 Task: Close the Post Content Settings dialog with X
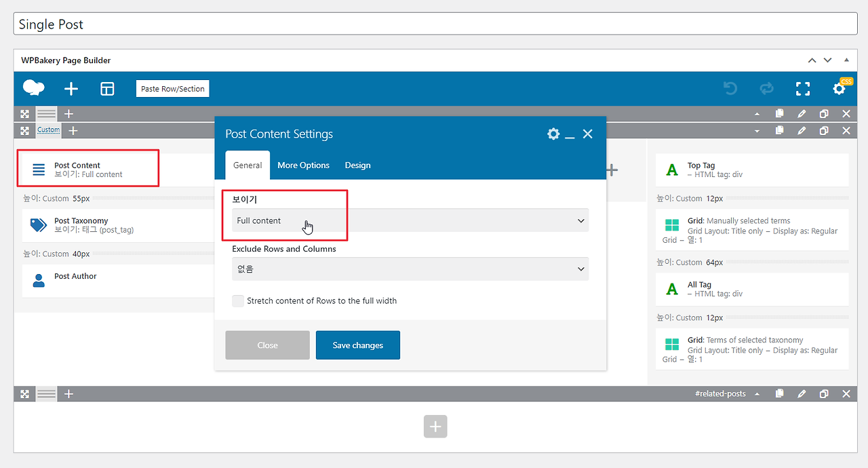click(x=588, y=134)
